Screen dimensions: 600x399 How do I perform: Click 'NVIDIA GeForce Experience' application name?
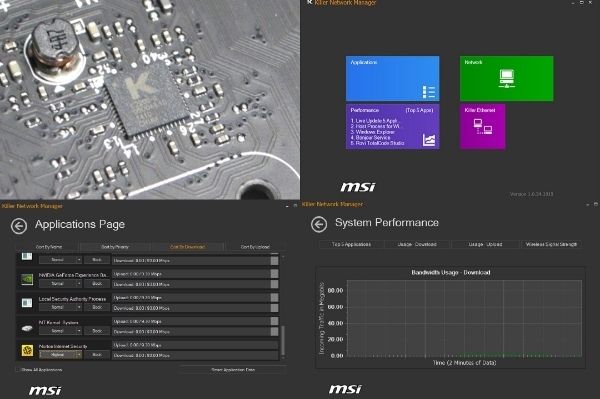(73, 275)
